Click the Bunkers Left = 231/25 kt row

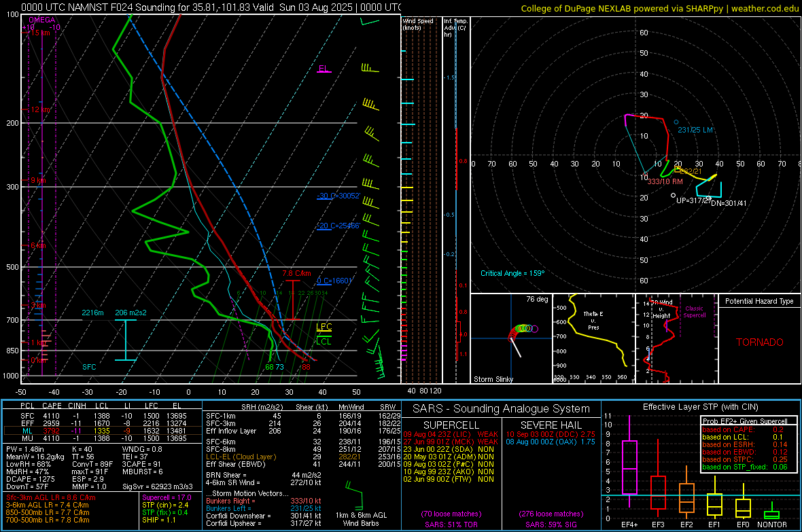[264, 508]
